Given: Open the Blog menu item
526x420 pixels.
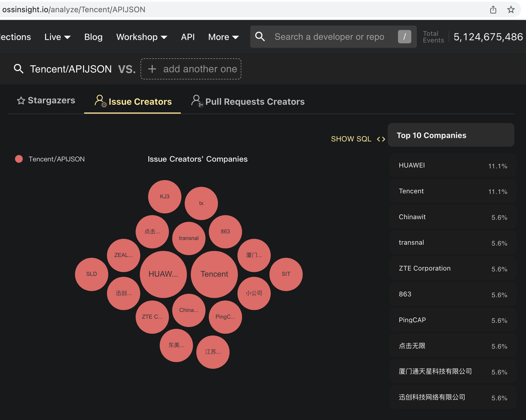Looking at the screenshot, I should (93, 37).
